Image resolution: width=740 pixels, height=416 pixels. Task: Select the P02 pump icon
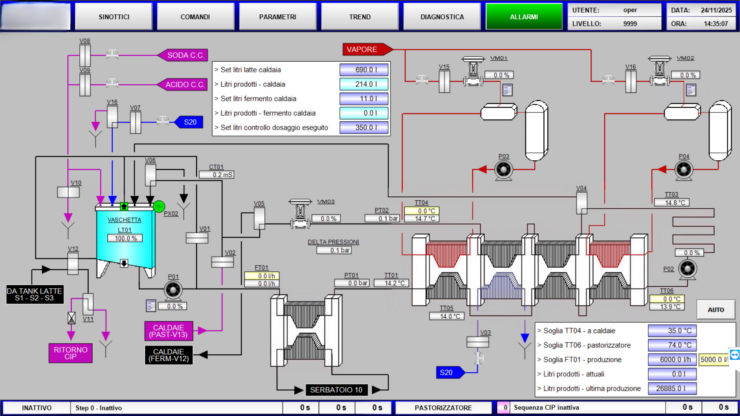point(687,269)
